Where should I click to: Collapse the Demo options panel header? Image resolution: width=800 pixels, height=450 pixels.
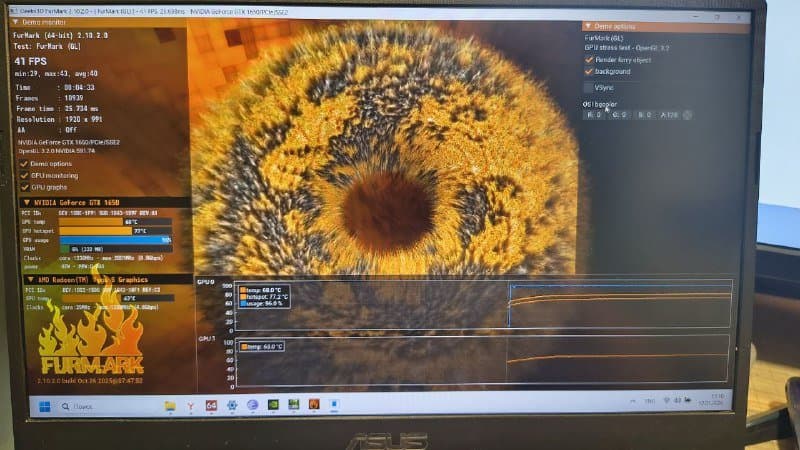click(588, 26)
